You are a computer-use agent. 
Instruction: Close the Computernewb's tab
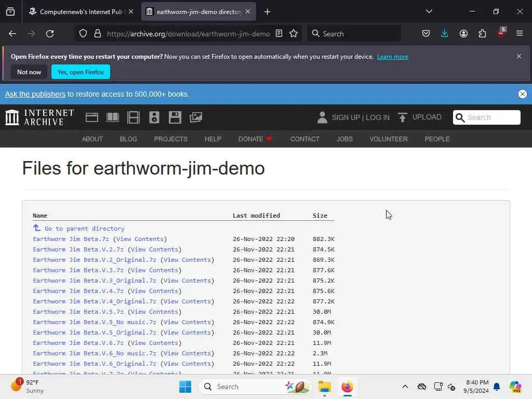[131, 11]
